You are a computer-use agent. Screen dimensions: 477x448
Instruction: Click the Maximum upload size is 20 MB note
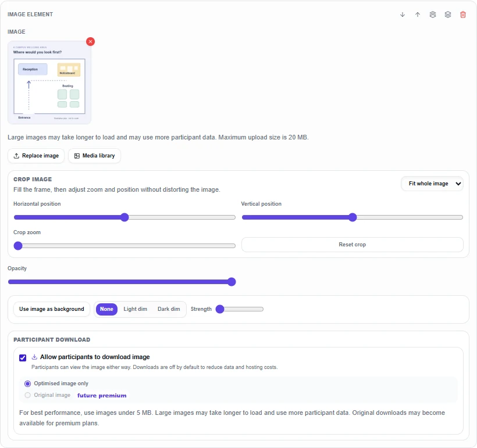pos(264,137)
